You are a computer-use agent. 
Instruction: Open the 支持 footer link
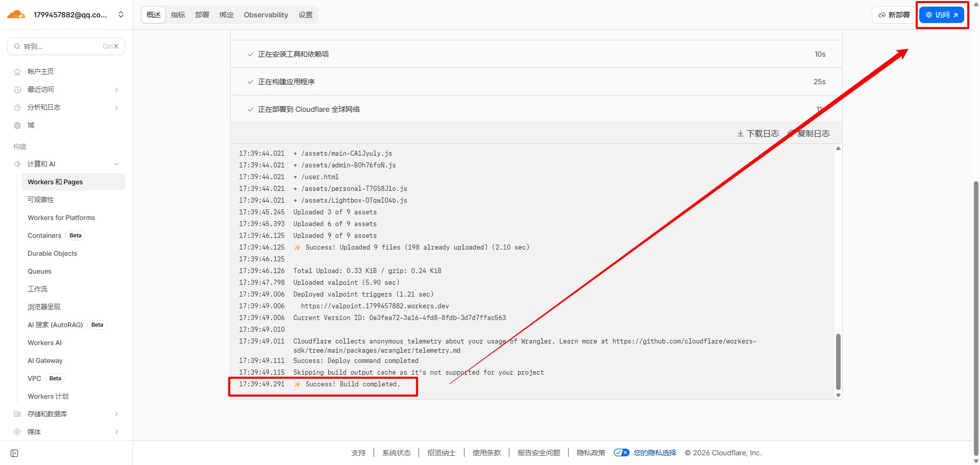358,453
